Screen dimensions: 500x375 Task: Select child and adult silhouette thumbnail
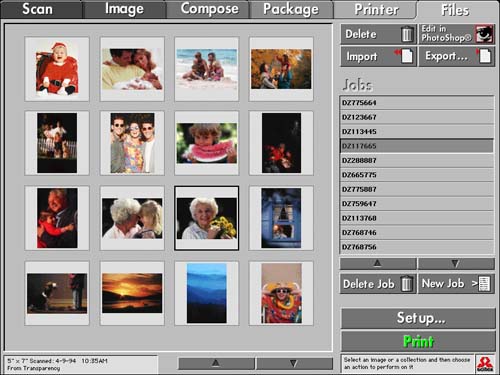(57, 293)
